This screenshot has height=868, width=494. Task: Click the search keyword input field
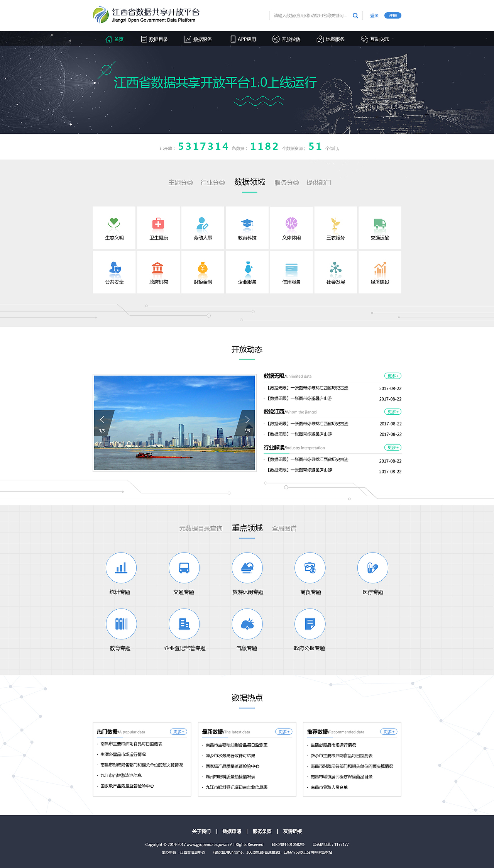pyautogui.click(x=311, y=16)
